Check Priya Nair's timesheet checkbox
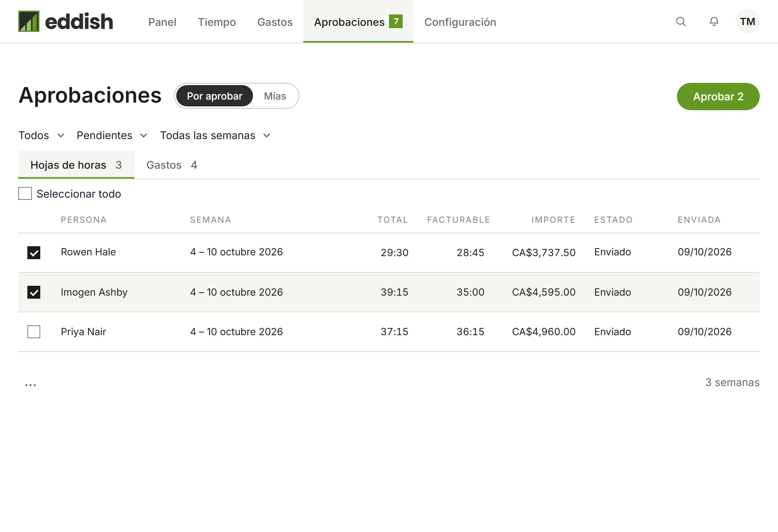This screenshot has height=532, width=778. (x=34, y=332)
